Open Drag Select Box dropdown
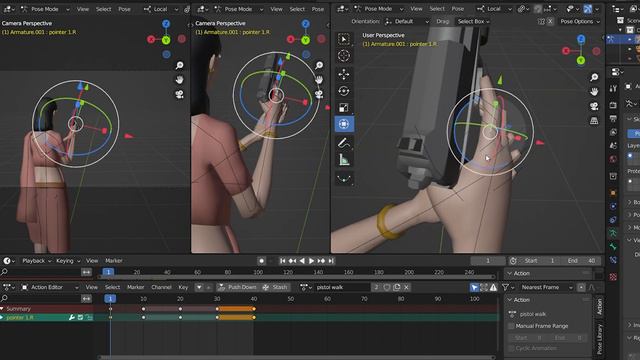The height and width of the screenshot is (360, 640). (x=473, y=21)
